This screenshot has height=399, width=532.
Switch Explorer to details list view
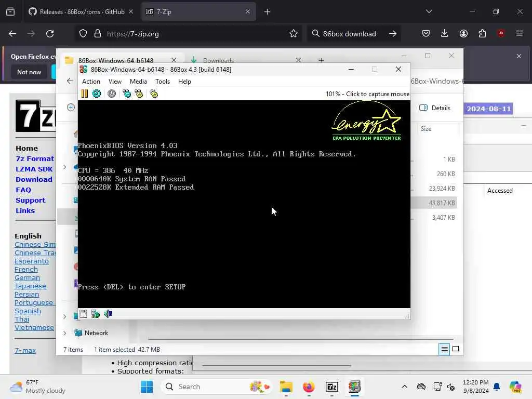pyautogui.click(x=444, y=349)
